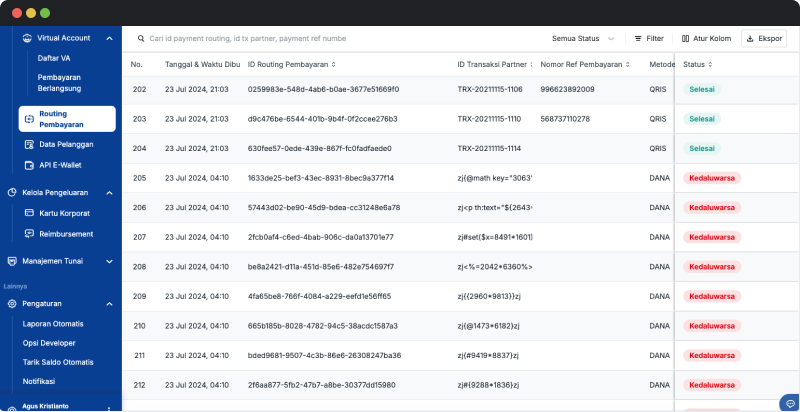Click the Ekspor download icon

tap(750, 39)
